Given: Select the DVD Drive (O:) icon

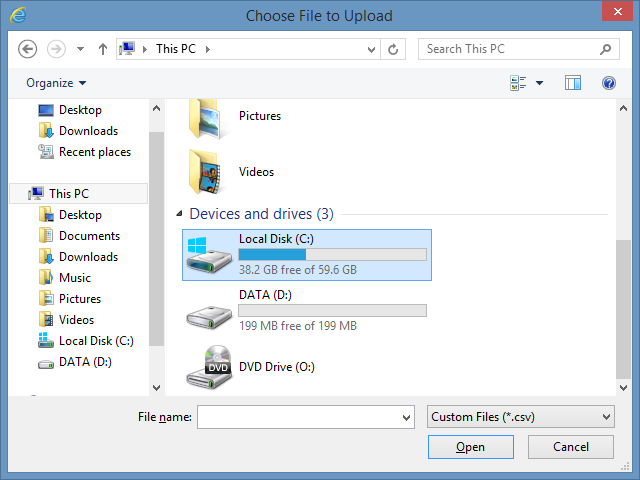Looking at the screenshot, I should (209, 367).
